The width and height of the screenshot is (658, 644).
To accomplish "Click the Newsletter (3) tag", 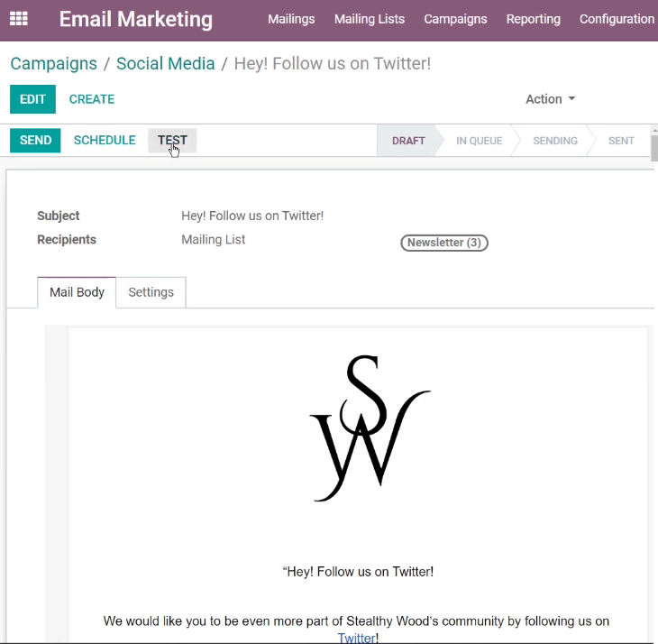I will (444, 243).
